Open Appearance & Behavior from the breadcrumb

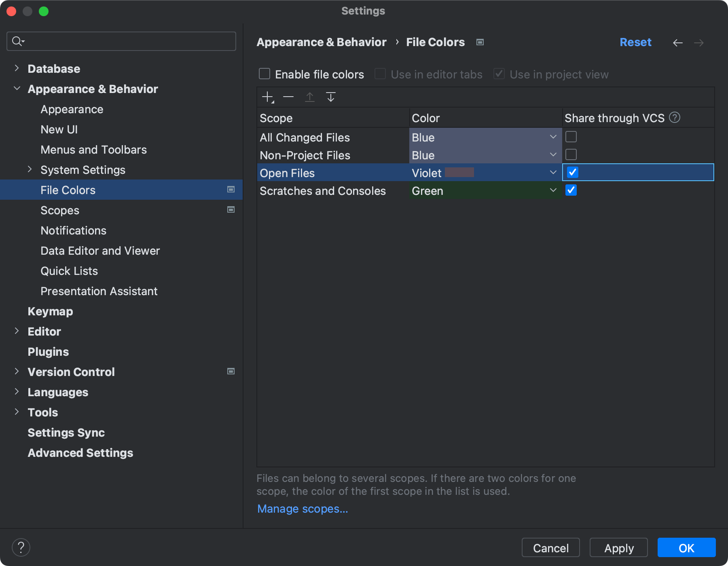pyautogui.click(x=321, y=42)
